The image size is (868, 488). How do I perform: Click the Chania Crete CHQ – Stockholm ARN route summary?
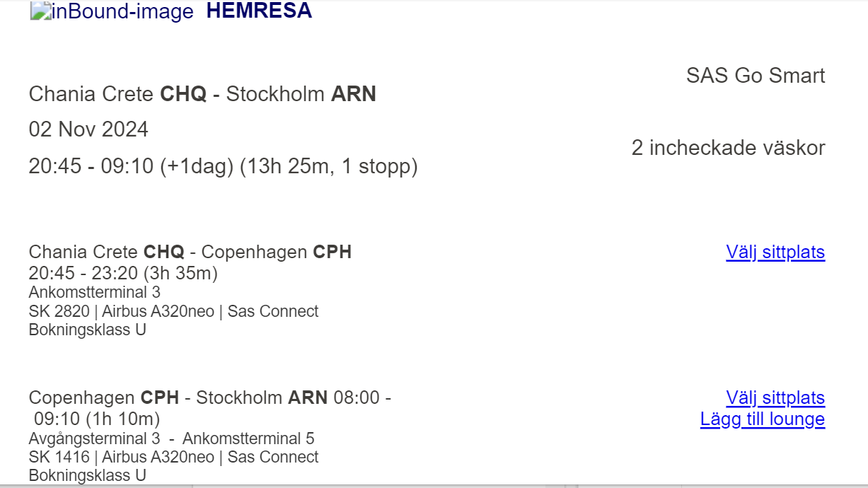[x=202, y=93]
